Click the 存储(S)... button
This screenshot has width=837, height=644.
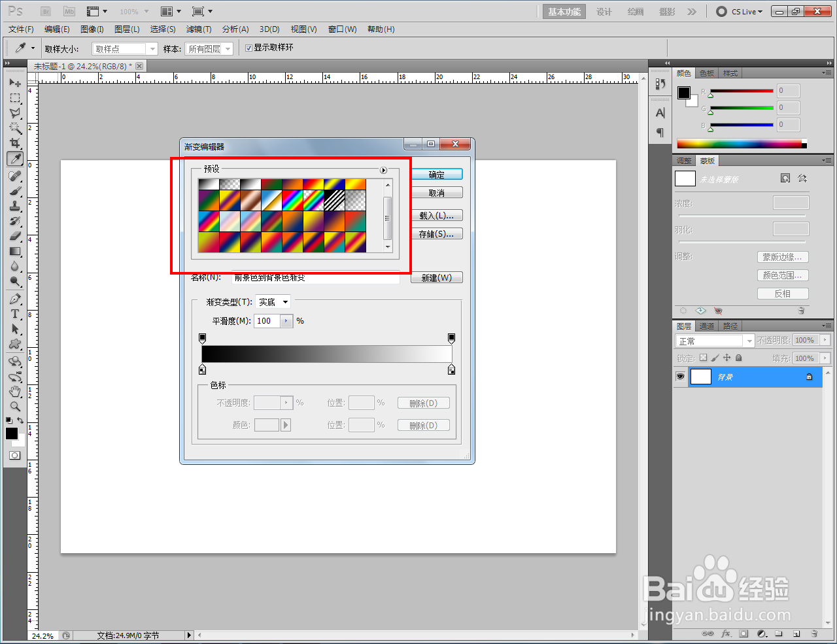point(437,233)
